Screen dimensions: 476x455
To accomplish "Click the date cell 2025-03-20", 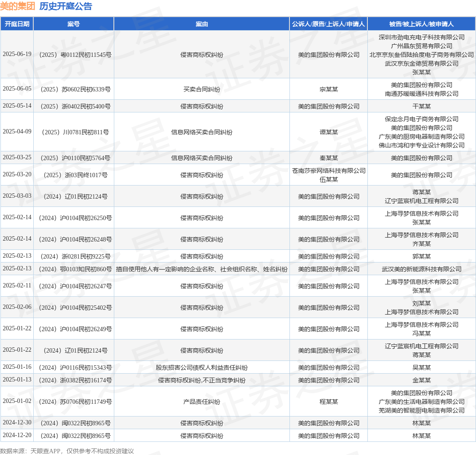I will click(x=17, y=174).
